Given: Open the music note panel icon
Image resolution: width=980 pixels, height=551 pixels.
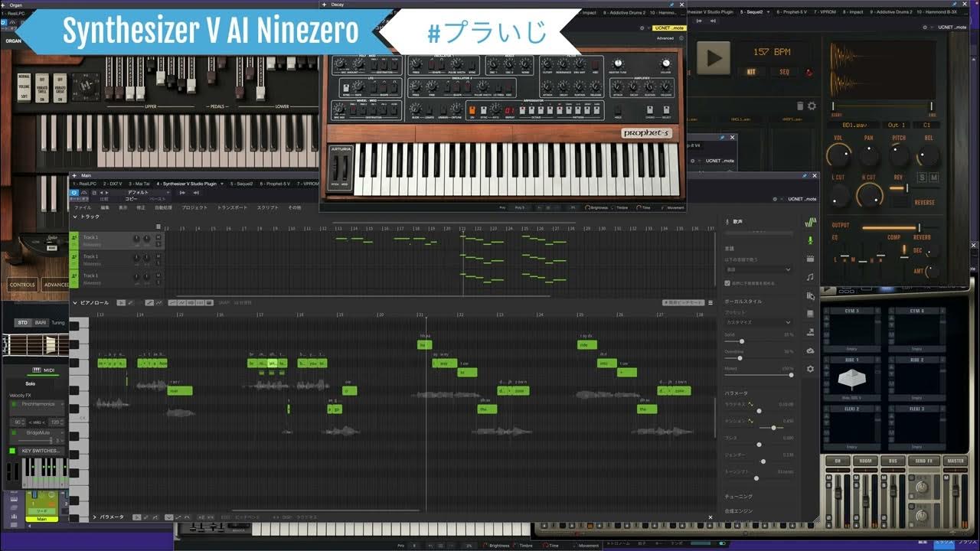Looking at the screenshot, I should click(810, 277).
